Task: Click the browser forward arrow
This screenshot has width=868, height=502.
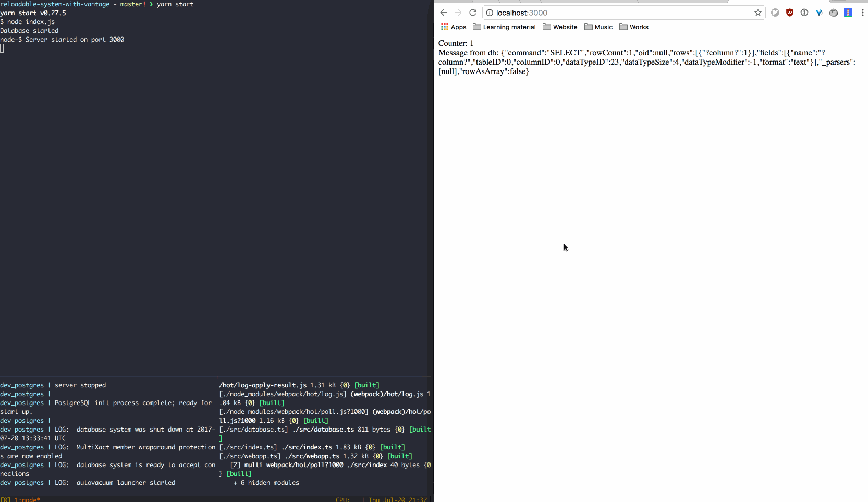Action: coord(458,13)
